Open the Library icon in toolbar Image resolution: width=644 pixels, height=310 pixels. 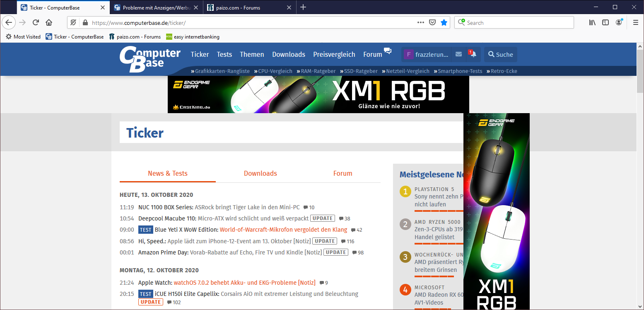(592, 22)
